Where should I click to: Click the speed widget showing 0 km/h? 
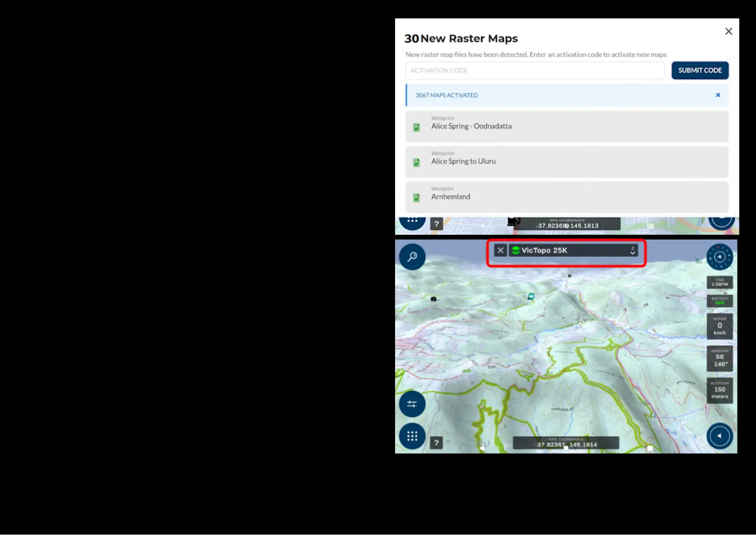point(720,326)
